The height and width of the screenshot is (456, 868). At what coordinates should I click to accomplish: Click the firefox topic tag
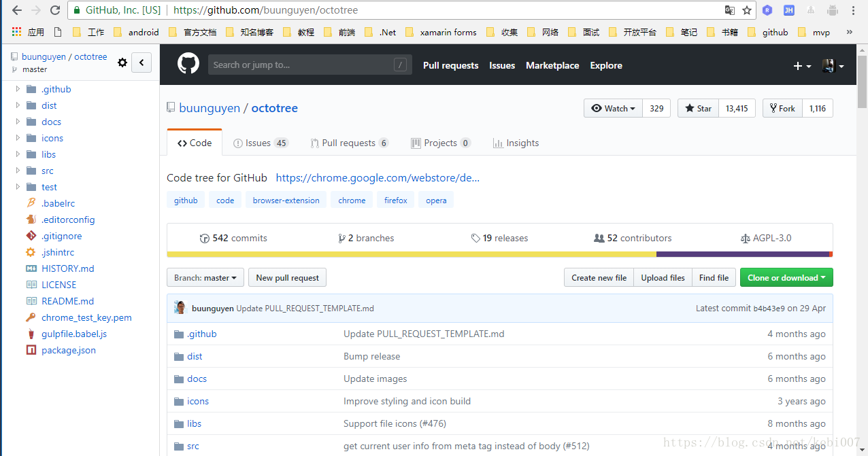[x=395, y=200]
